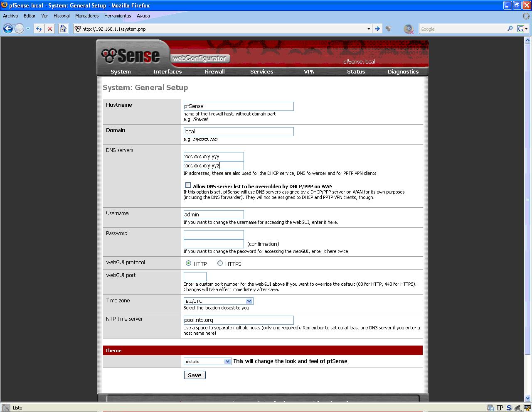Image resolution: width=532 pixels, height=412 pixels.
Task: Click the Firefox throbber activity indicator
Action: [x=526, y=16]
